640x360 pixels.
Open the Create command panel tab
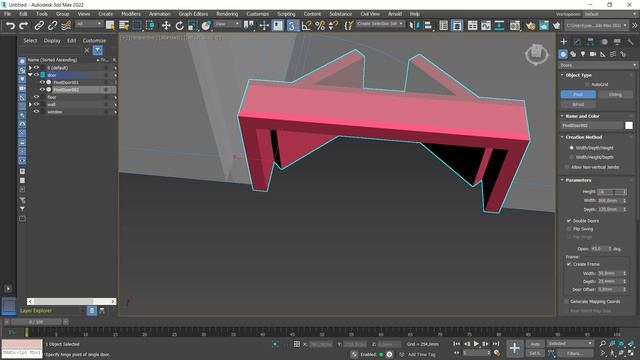[564, 42]
